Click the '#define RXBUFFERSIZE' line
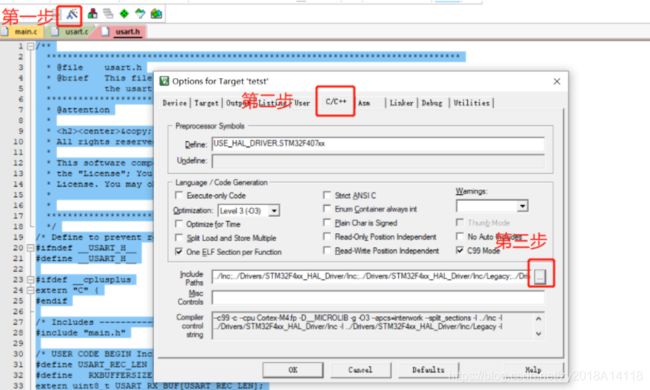 (94, 375)
